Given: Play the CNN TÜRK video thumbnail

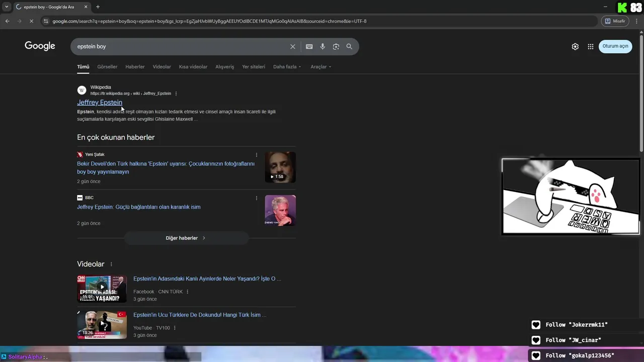Looking at the screenshot, I should pyautogui.click(x=102, y=289).
